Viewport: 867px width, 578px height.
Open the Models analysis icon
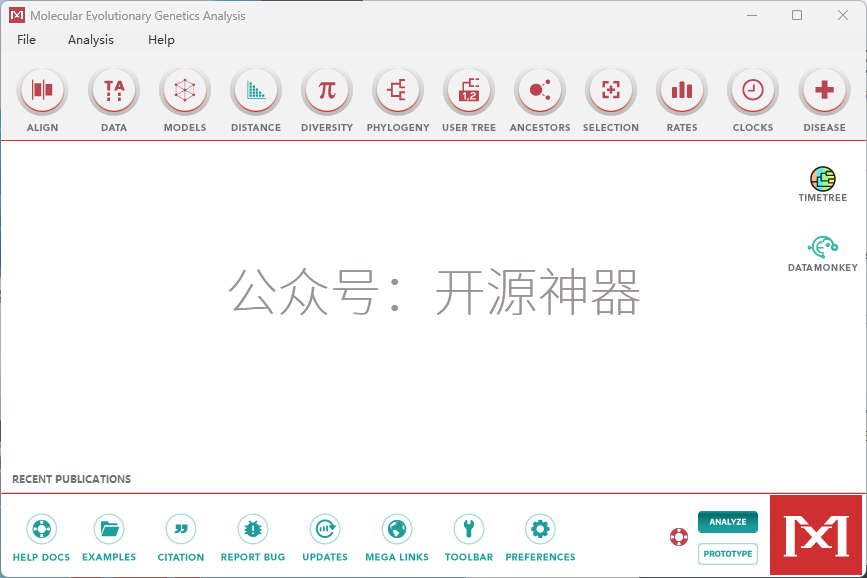pyautogui.click(x=185, y=90)
